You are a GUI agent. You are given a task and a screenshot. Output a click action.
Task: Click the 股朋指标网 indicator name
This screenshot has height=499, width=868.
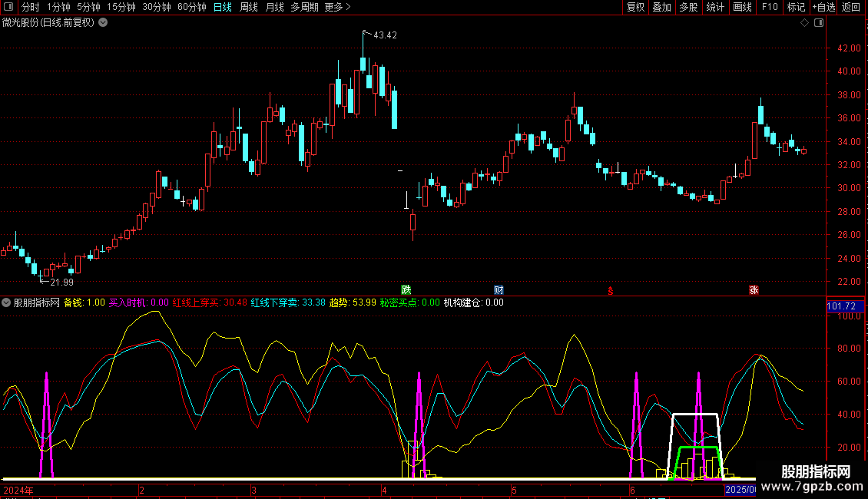click(37, 302)
